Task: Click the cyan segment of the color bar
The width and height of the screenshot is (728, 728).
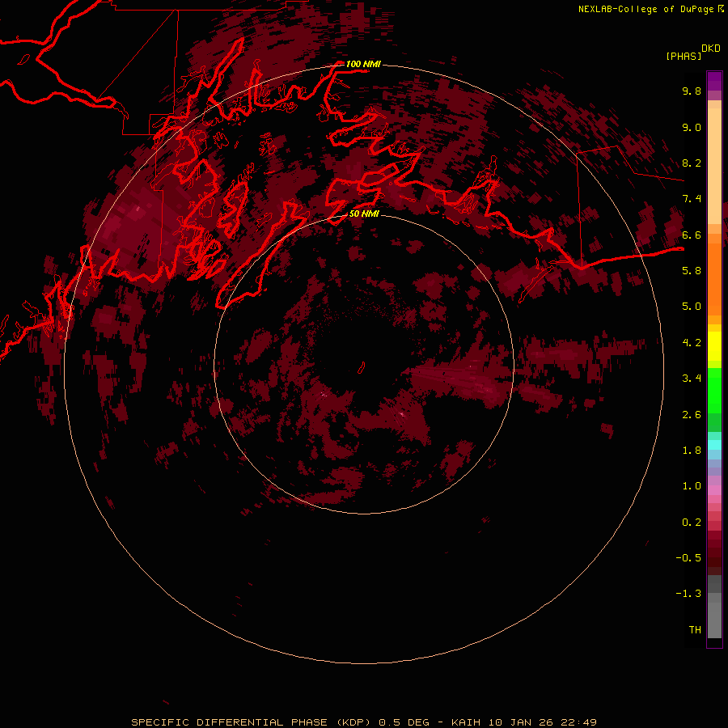Action: coord(714,444)
